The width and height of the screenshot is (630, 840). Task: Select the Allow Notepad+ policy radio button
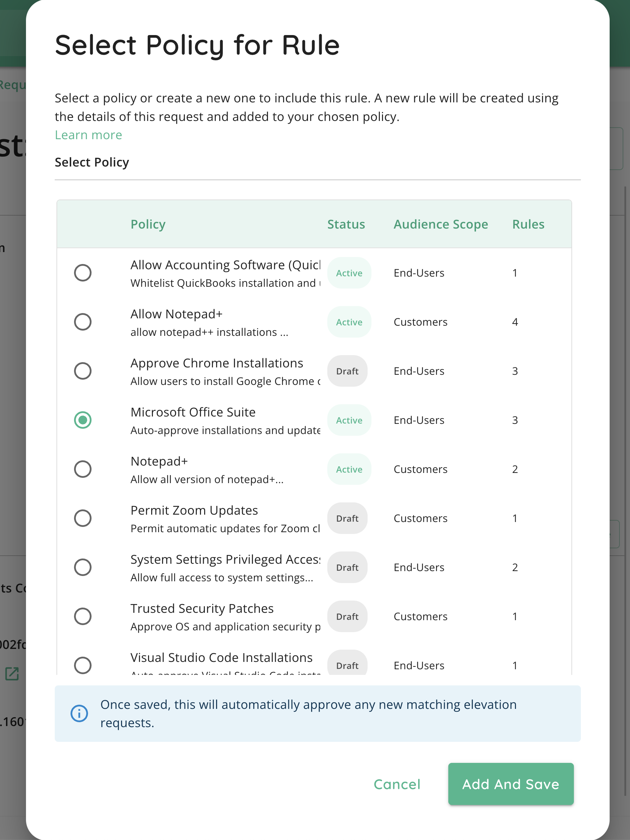click(82, 321)
